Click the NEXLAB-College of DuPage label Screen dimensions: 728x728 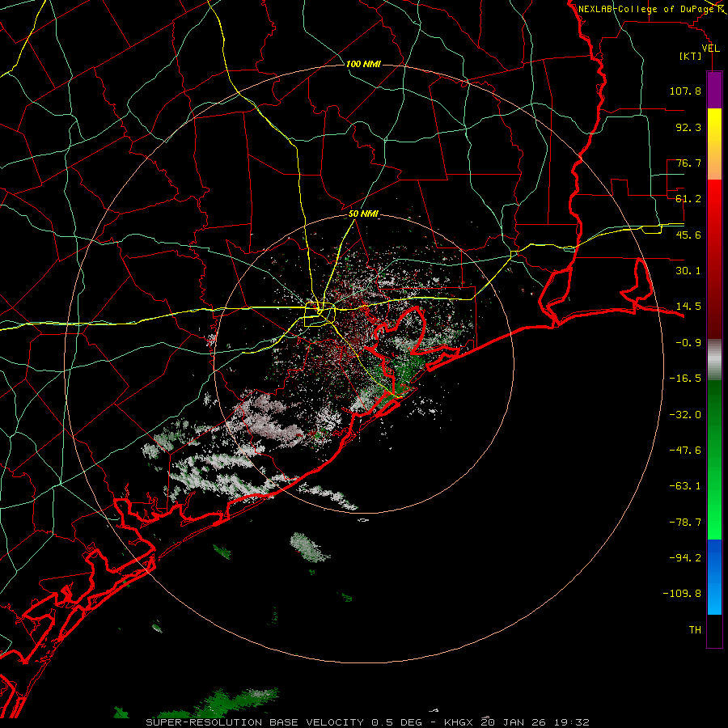click(x=645, y=9)
